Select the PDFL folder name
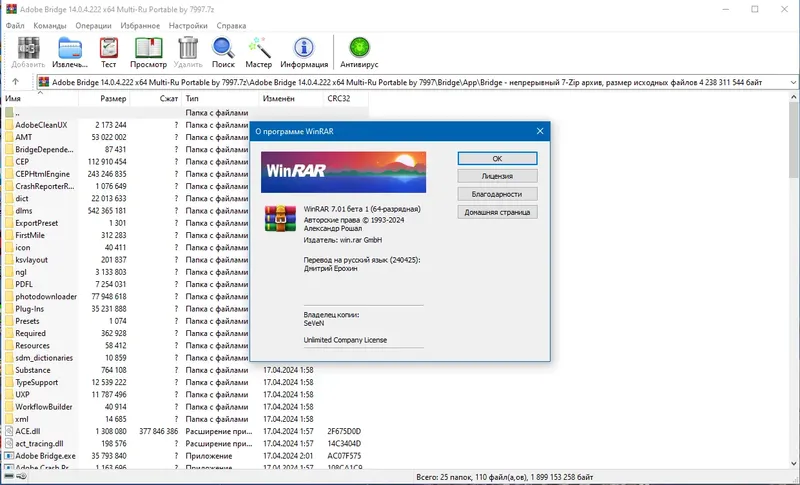 coord(24,284)
